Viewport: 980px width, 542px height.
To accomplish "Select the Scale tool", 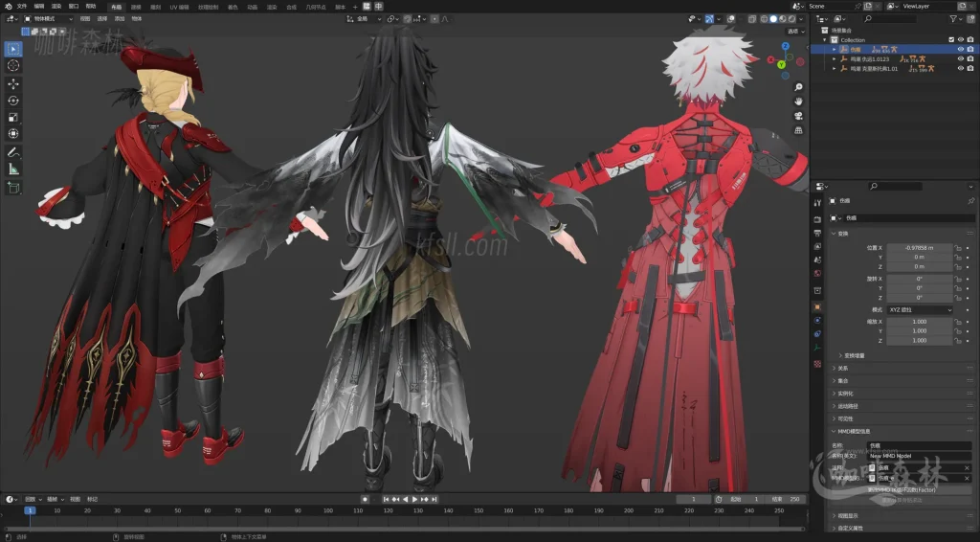I will (x=13, y=117).
